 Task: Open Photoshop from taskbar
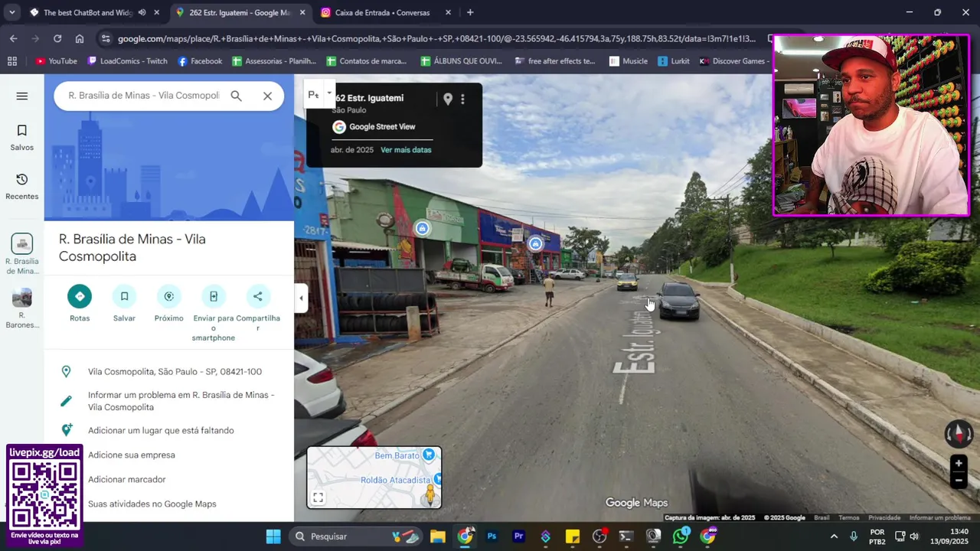[492, 536]
